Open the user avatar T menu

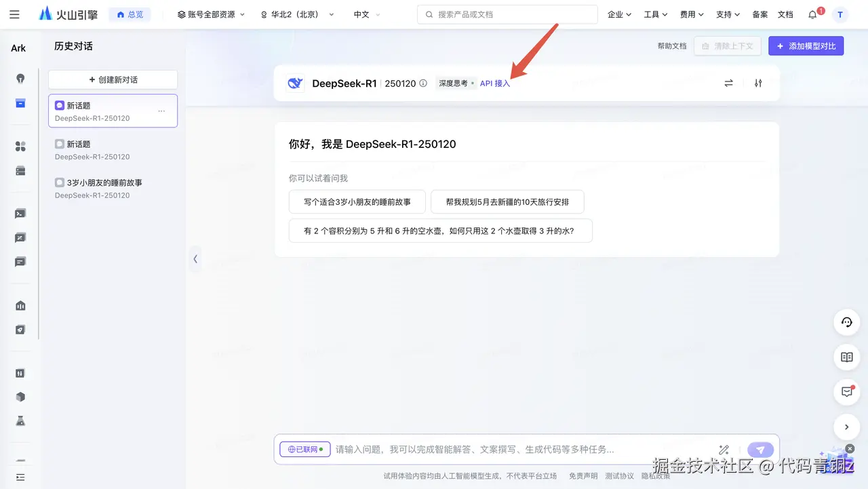(x=840, y=14)
